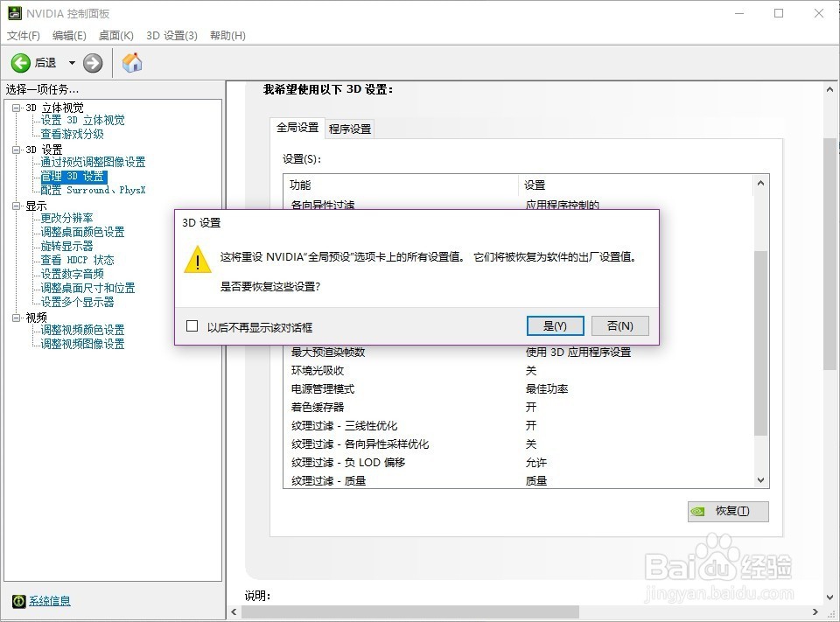Screen dimensions: 840x622
Task: Open the 系统信息 link
Action: [50, 601]
